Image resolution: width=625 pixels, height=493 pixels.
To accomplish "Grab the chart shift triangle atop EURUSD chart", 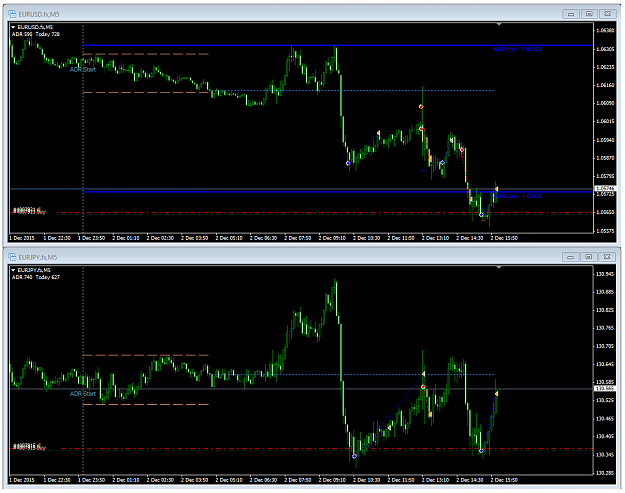I will (499, 24).
